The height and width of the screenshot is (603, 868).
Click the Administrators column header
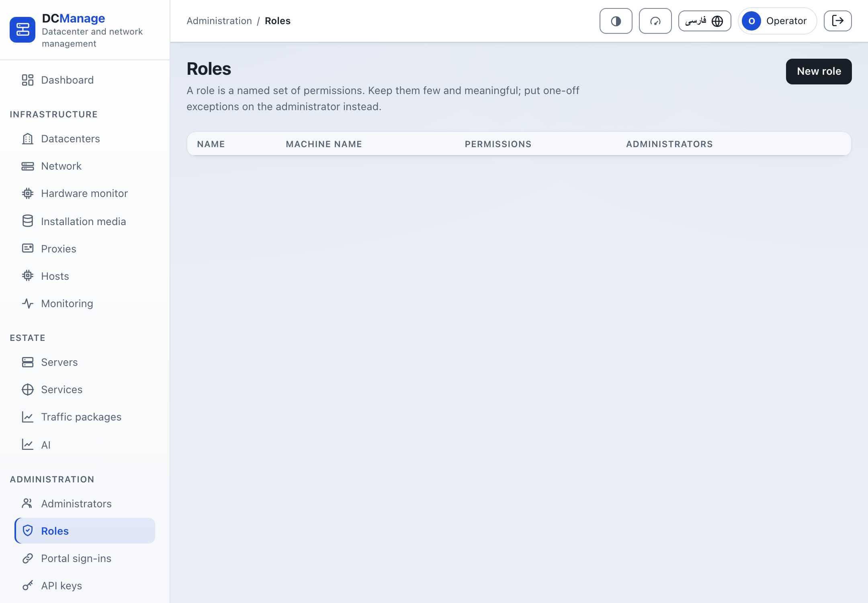coord(669,144)
